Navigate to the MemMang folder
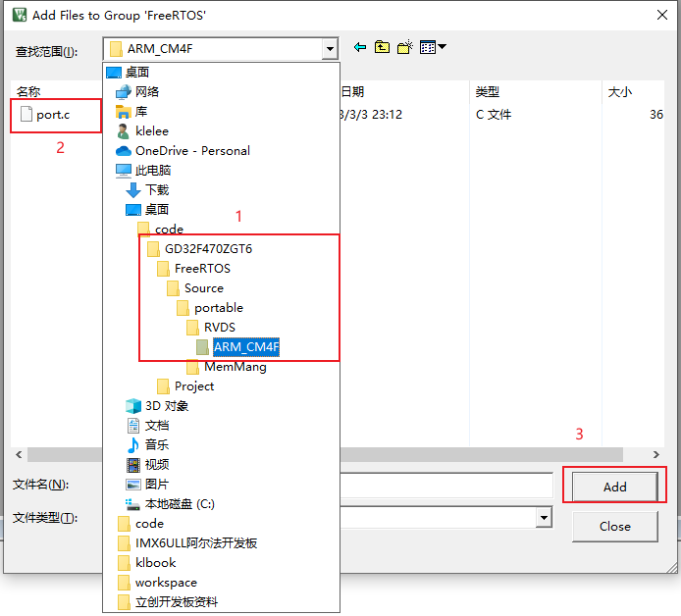Screen dimensions: 681x616 click(x=235, y=367)
